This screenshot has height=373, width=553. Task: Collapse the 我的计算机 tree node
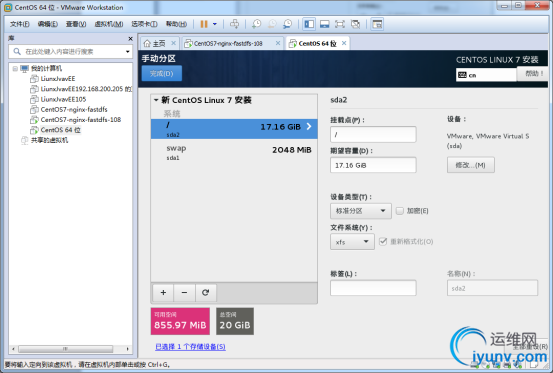pyautogui.click(x=15, y=68)
